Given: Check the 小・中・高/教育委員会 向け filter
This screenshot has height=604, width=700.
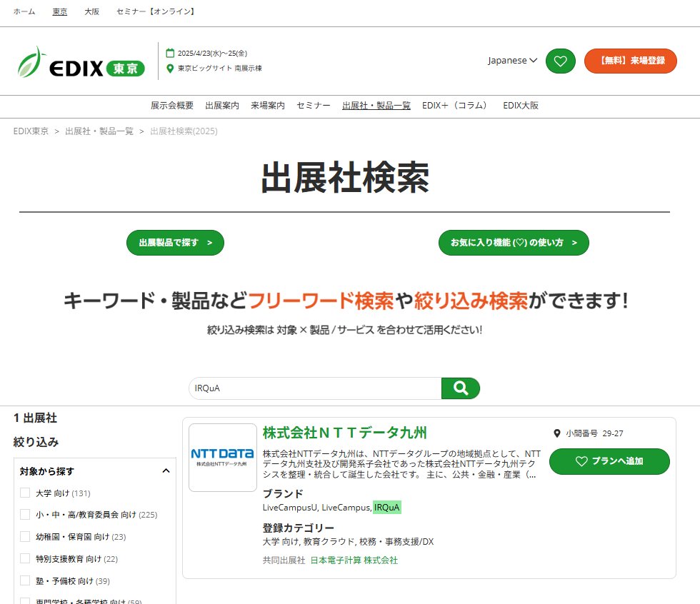Looking at the screenshot, I should [x=25, y=514].
